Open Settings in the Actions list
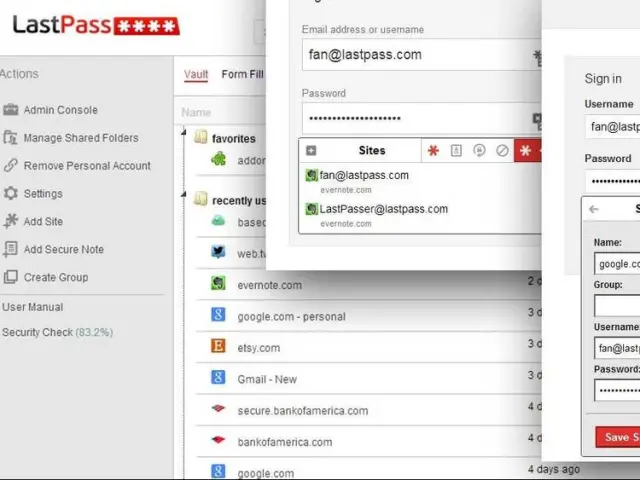The image size is (640, 480). click(43, 193)
